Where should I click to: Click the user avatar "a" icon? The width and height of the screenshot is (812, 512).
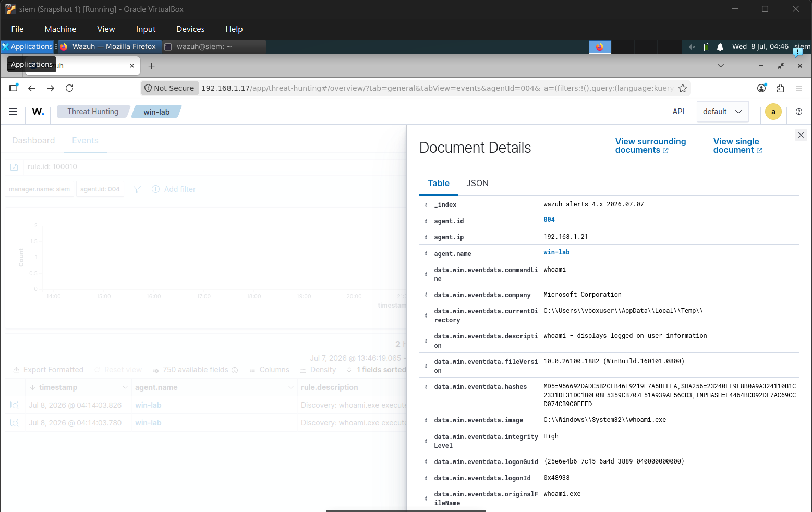pyautogui.click(x=773, y=112)
